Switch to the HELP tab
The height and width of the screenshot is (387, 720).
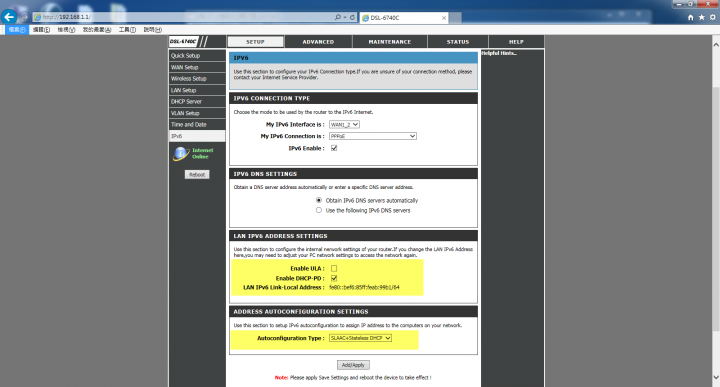coord(516,42)
